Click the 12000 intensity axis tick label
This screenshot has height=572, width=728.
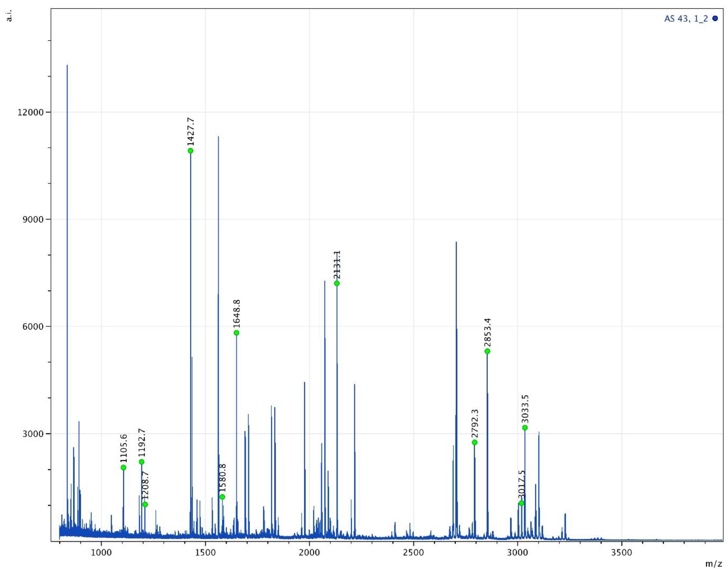tap(31, 112)
